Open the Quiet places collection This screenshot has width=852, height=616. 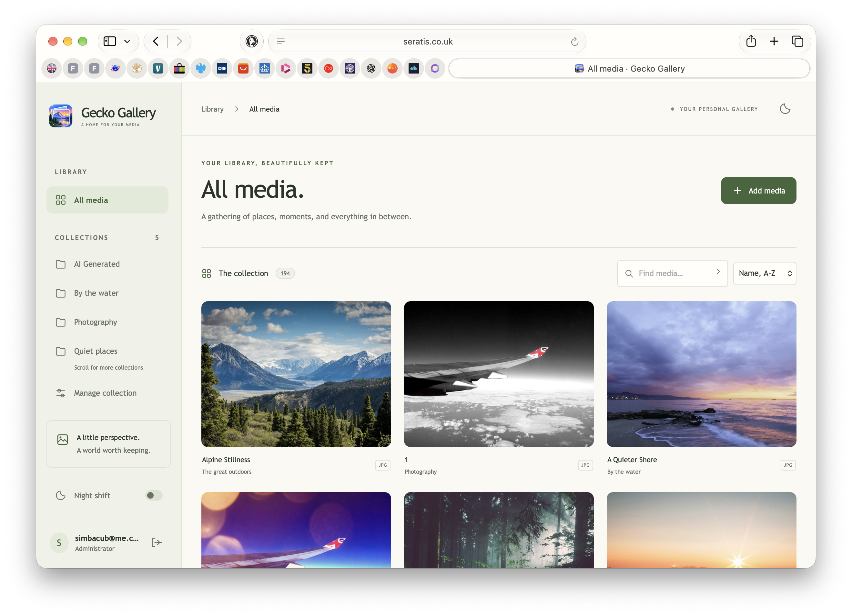click(107, 351)
